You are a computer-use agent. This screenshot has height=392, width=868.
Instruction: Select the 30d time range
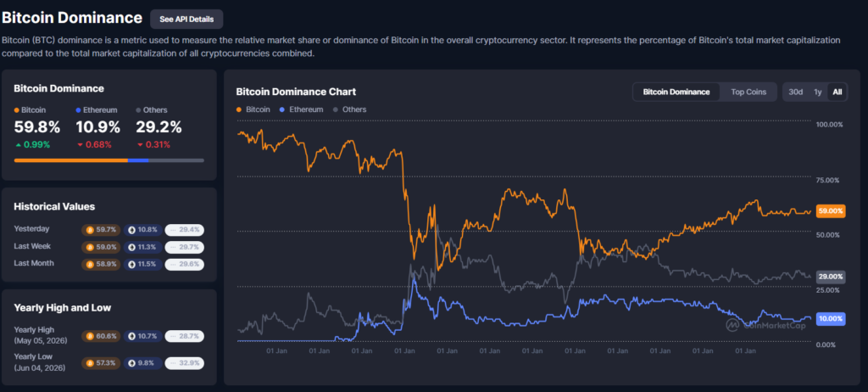pyautogui.click(x=795, y=92)
